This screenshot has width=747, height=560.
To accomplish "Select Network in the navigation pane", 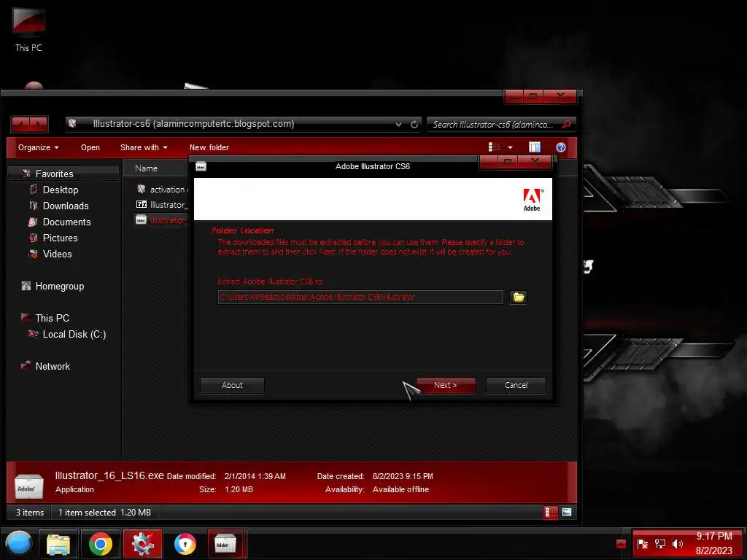I will coord(53,366).
